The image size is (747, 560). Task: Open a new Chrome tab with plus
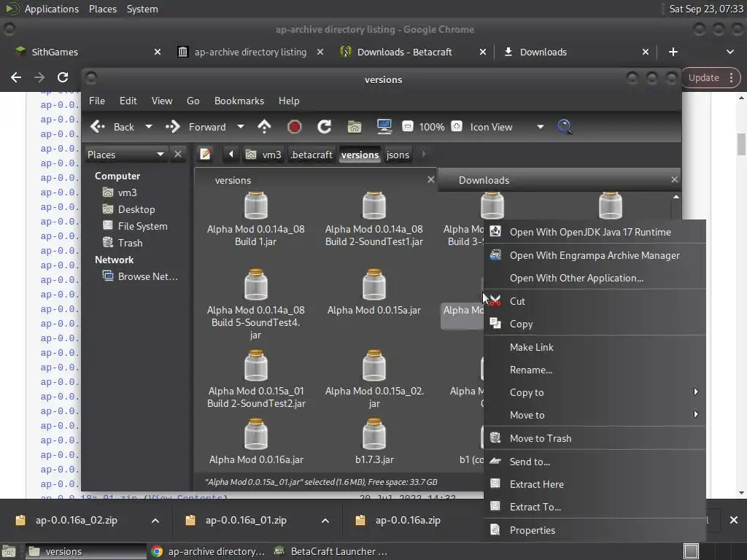pyautogui.click(x=673, y=52)
